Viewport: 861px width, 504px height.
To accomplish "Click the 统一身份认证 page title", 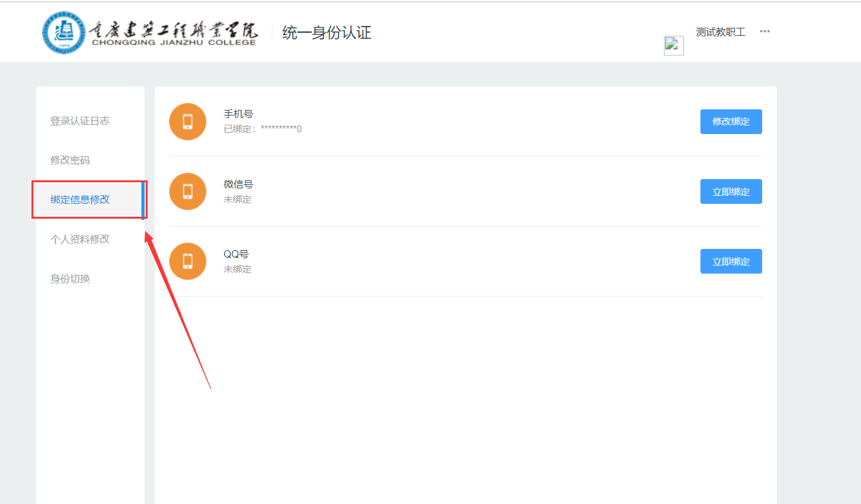I will [327, 33].
